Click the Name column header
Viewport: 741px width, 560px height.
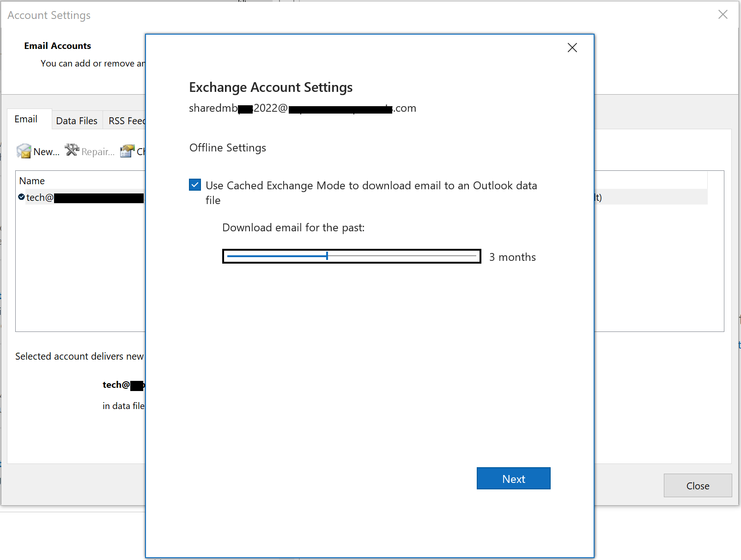[x=31, y=181]
